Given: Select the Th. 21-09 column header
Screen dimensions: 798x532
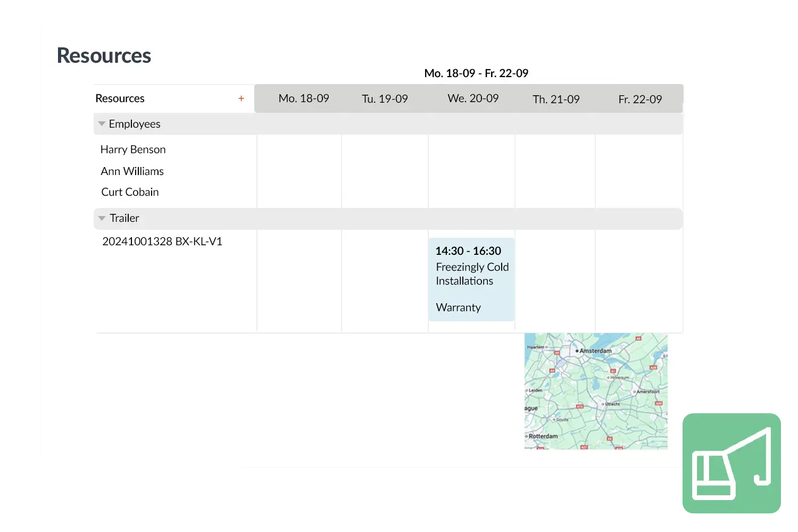Looking at the screenshot, I should pyautogui.click(x=556, y=99).
